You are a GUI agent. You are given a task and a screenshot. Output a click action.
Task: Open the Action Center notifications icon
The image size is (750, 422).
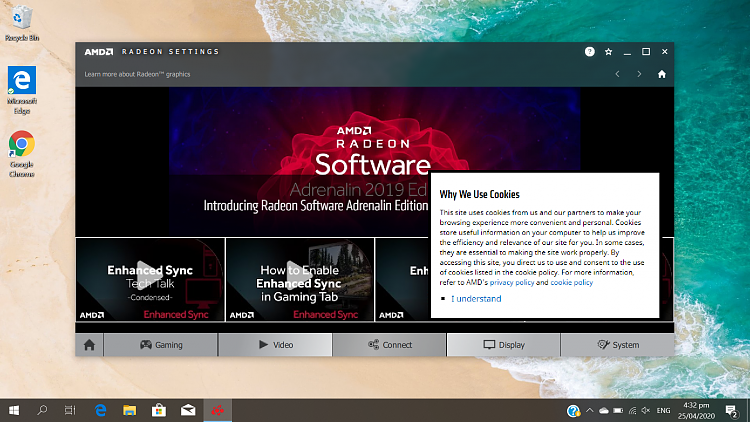point(731,411)
